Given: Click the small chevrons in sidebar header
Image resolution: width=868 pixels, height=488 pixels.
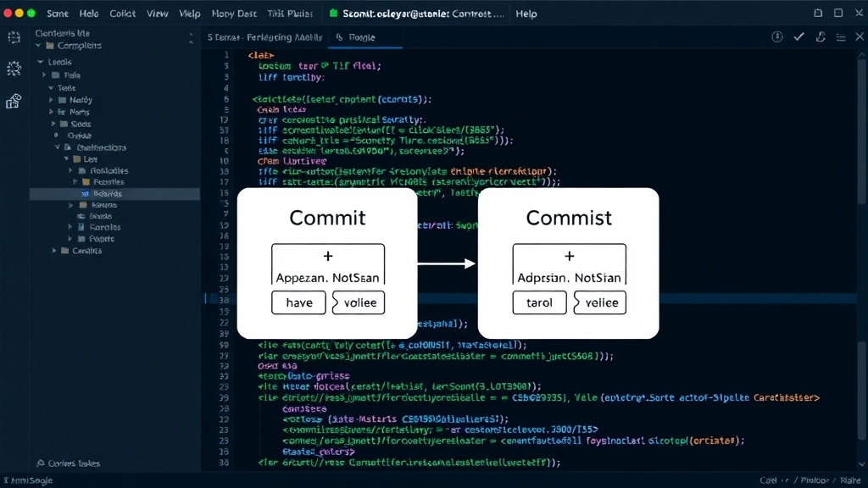Looking at the screenshot, I should click(x=191, y=37).
